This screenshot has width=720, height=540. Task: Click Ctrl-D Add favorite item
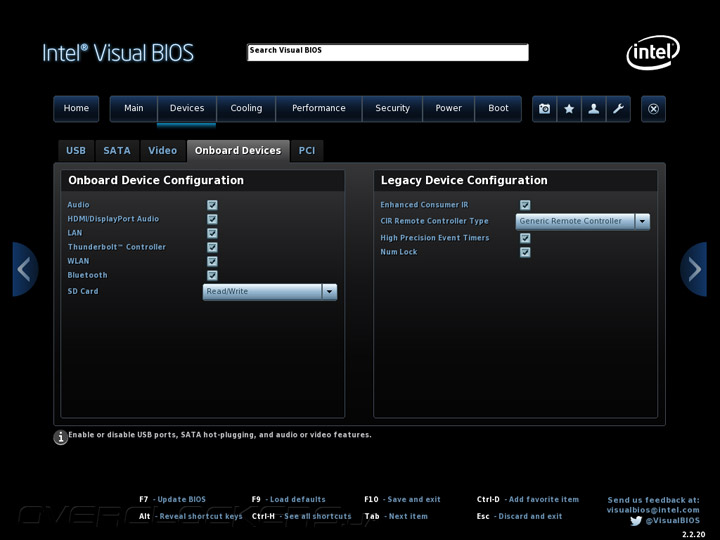[x=528, y=500]
